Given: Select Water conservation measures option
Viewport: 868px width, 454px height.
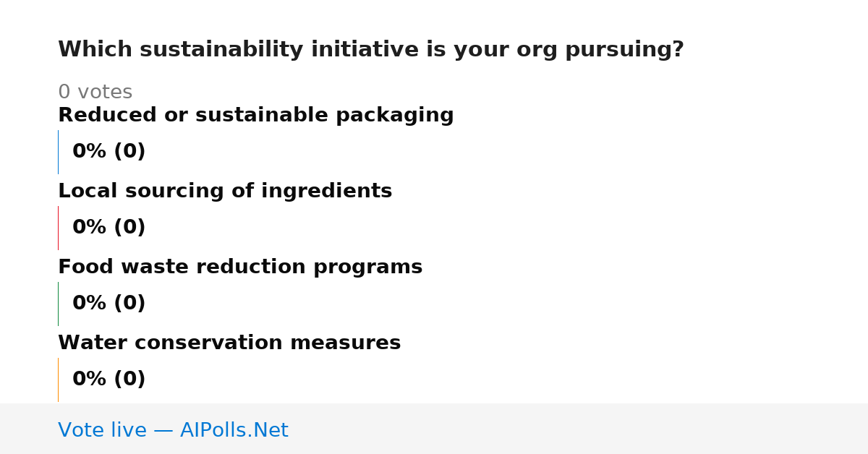Looking at the screenshot, I should (x=229, y=343).
